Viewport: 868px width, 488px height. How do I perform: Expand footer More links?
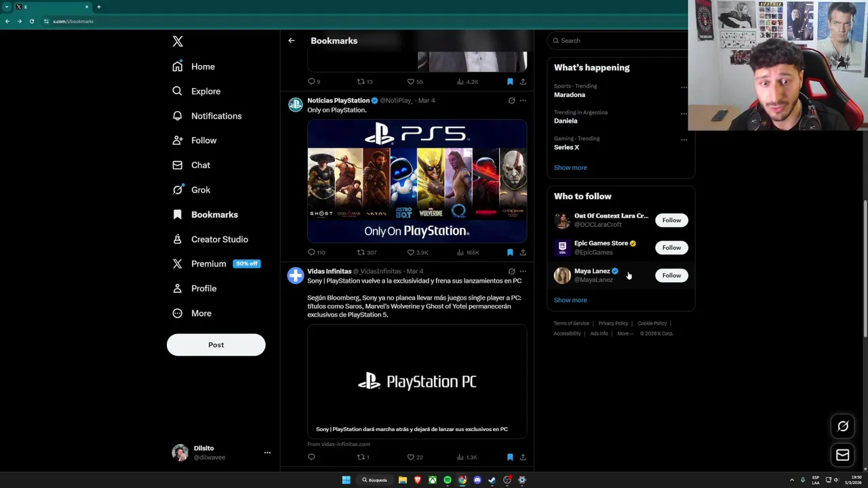625,333
